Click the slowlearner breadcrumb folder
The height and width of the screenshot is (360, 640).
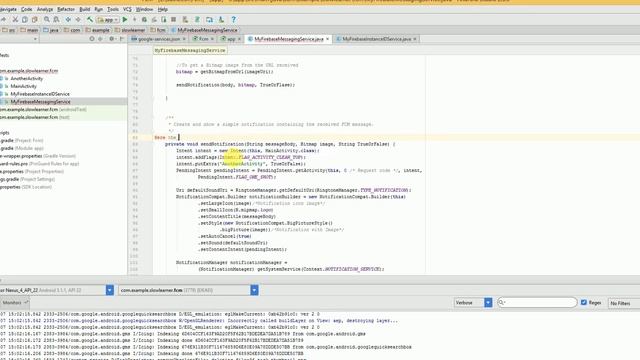tap(130, 30)
